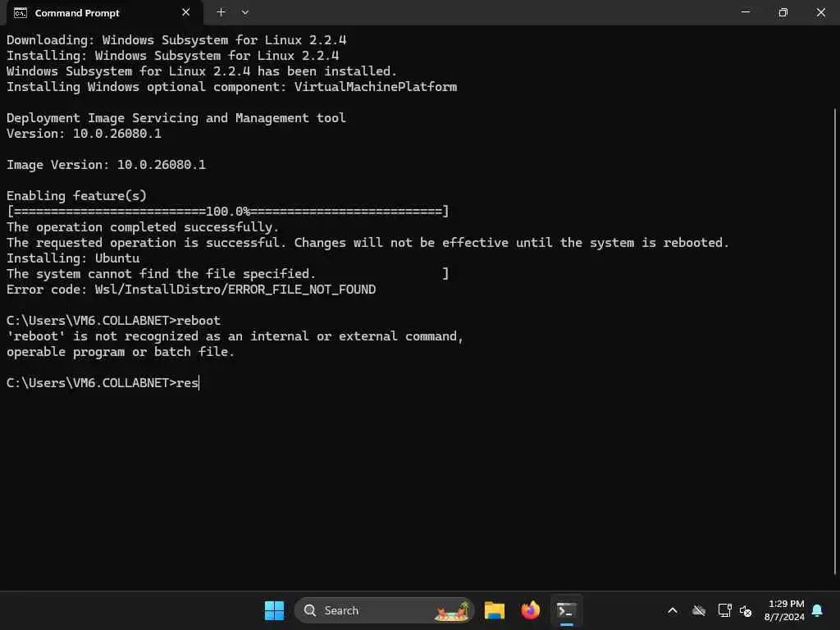
Task: Launch Firefox from taskbar
Action: pos(531,610)
